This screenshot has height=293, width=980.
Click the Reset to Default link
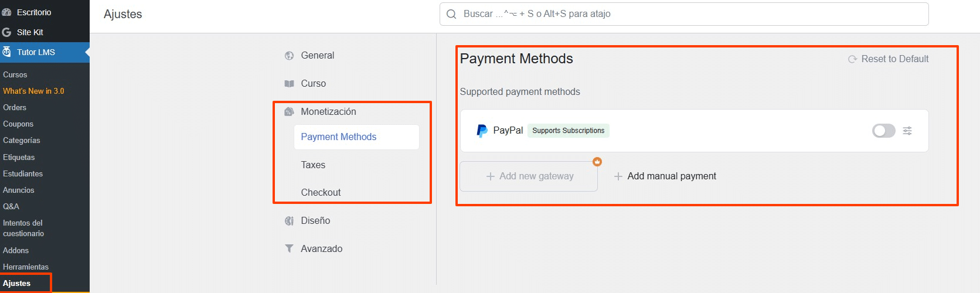pos(888,59)
